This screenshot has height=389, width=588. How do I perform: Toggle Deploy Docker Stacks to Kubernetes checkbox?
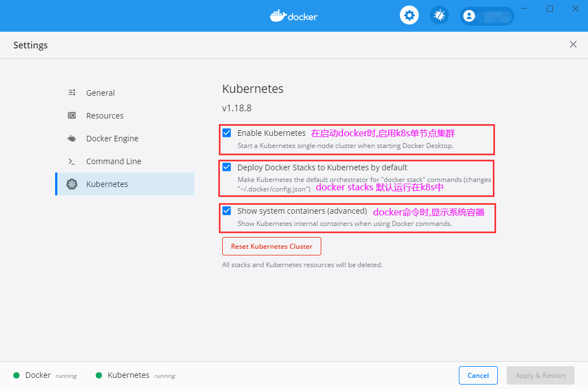pyautogui.click(x=227, y=167)
